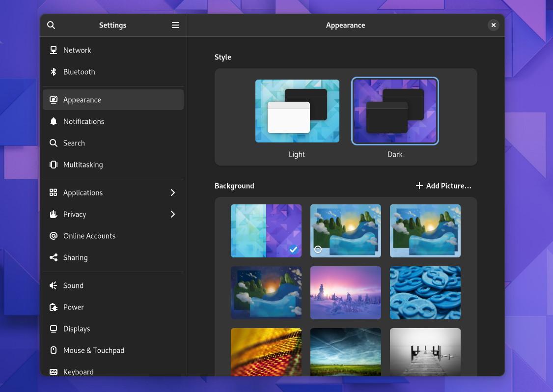Select the Multitasking sidebar icon
Screen dimensions: 553x392
tap(53, 165)
